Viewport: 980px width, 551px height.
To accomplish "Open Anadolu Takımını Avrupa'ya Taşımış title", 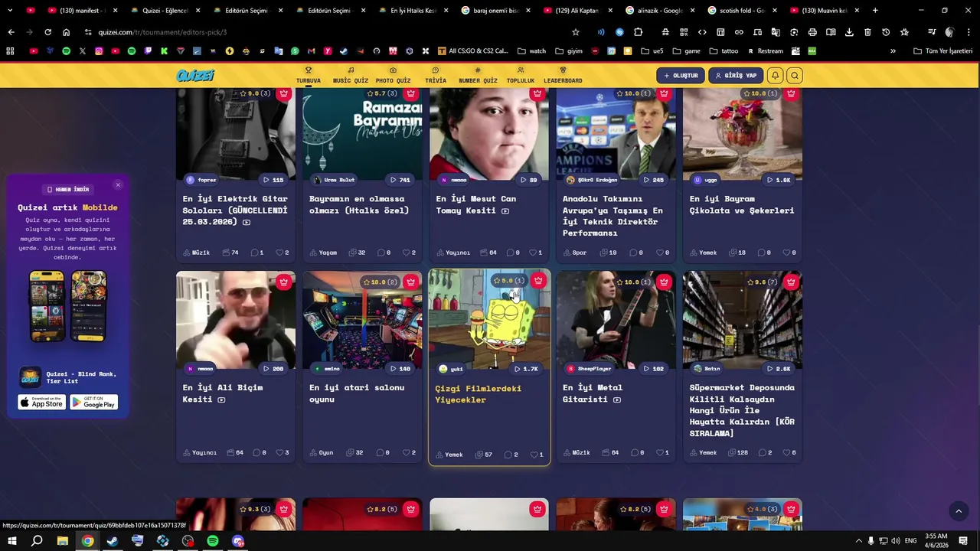I will coord(612,216).
